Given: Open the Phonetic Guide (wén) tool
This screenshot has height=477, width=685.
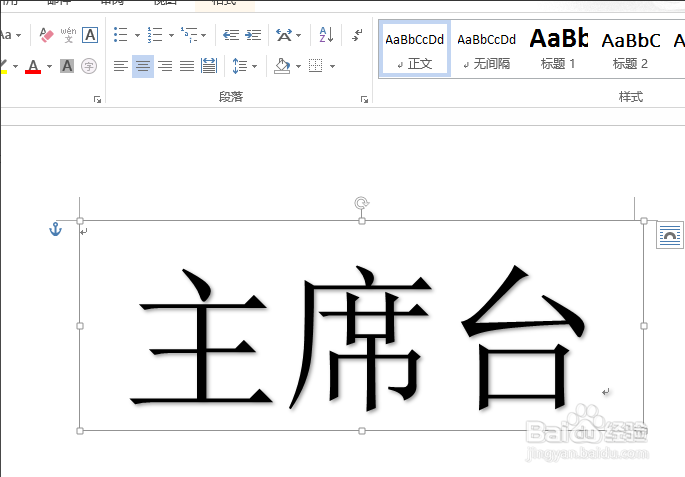Looking at the screenshot, I should pos(69,35).
